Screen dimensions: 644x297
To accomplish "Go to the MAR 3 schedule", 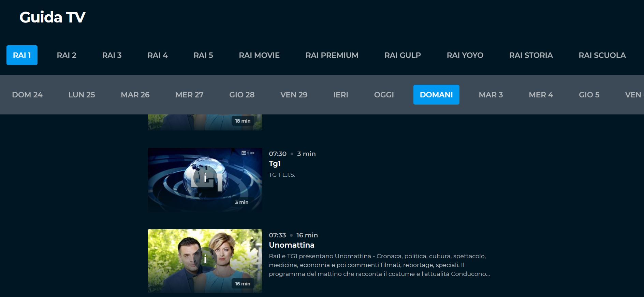I will (491, 95).
